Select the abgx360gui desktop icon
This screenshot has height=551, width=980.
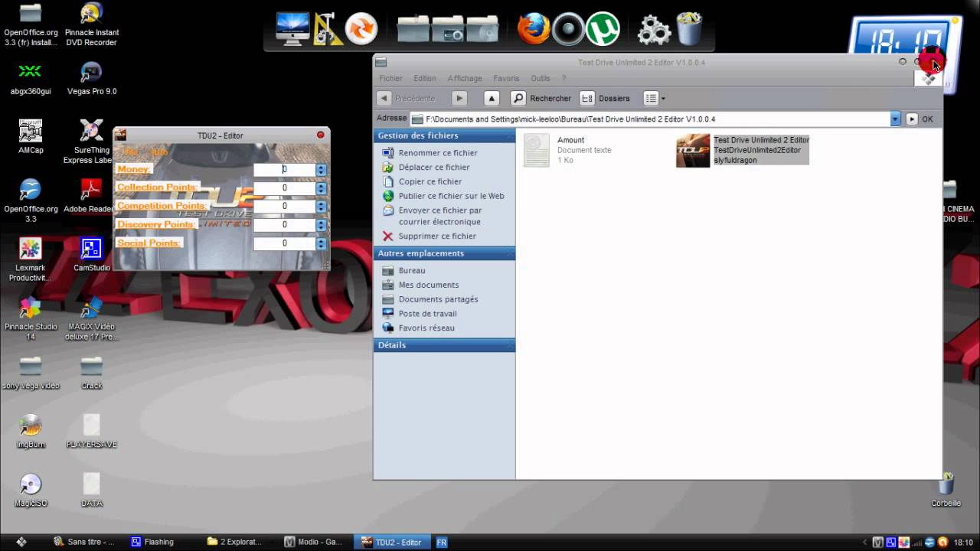[31, 78]
